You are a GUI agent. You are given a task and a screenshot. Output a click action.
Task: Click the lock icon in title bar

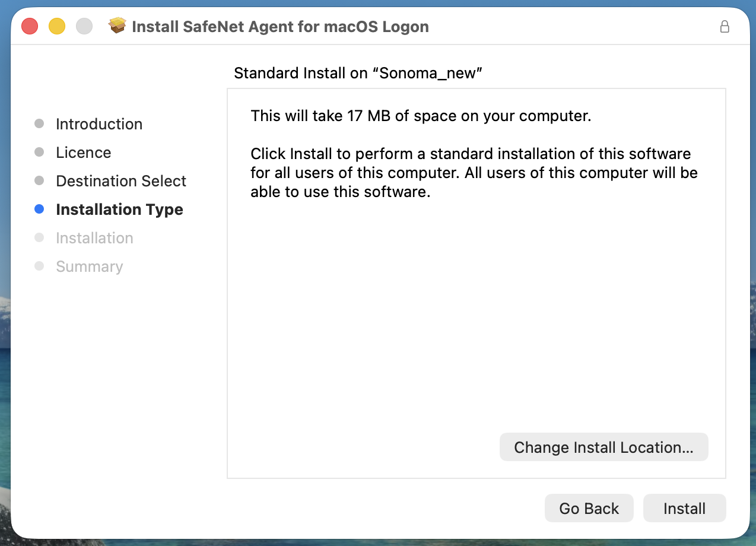[724, 27]
